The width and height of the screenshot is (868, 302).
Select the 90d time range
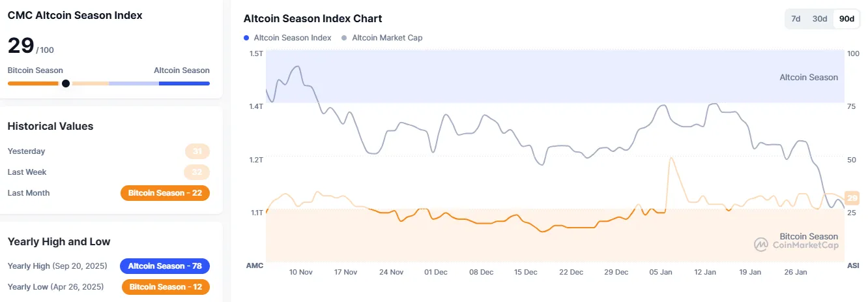click(x=846, y=19)
